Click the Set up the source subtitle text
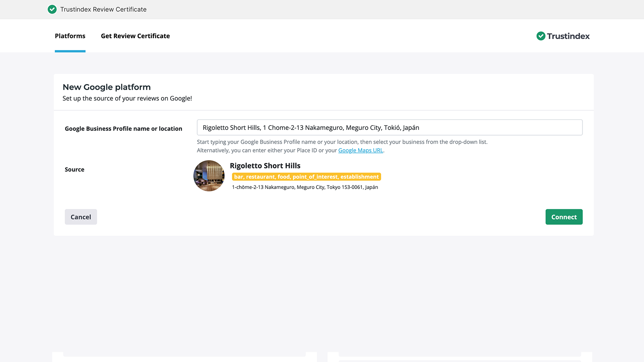Viewport: 644px width, 362px height. pos(127,99)
